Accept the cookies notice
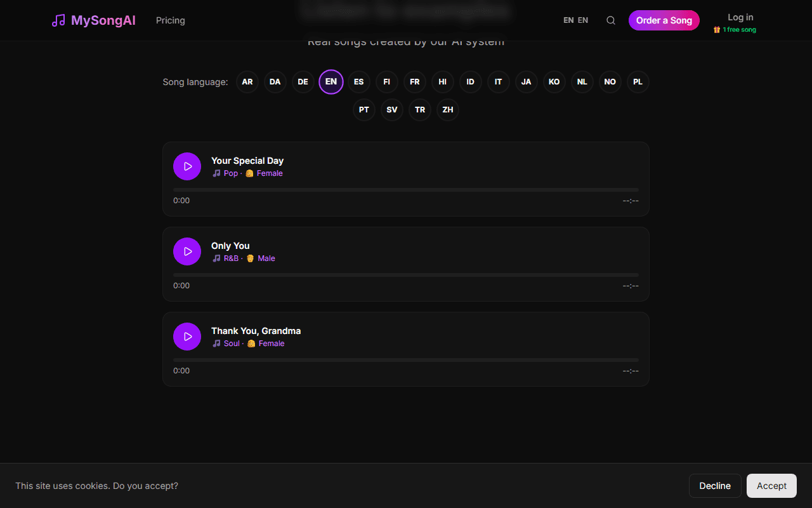Image resolution: width=812 pixels, height=508 pixels. pyautogui.click(x=771, y=486)
